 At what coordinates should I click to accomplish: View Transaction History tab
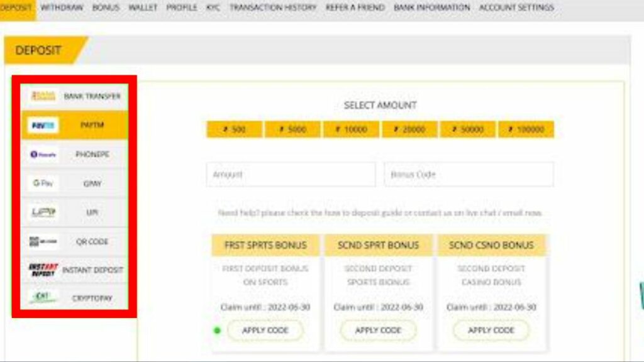[273, 8]
